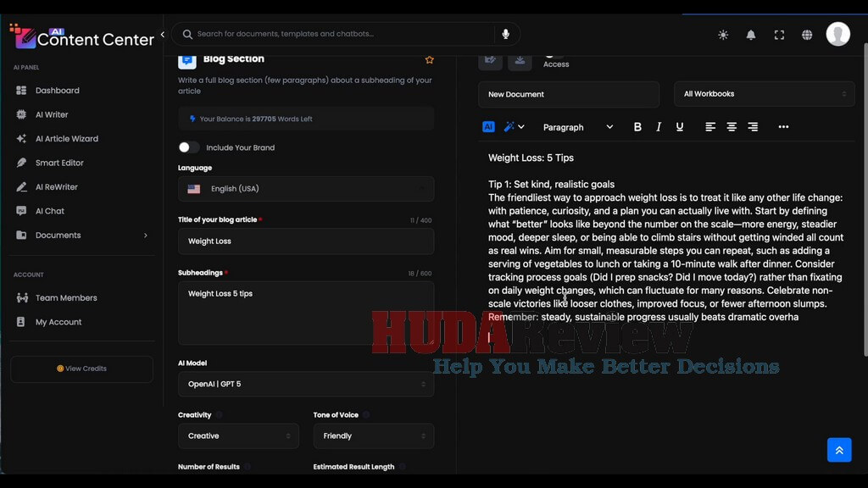Align text left
The height and width of the screenshot is (488, 868).
coord(710,127)
